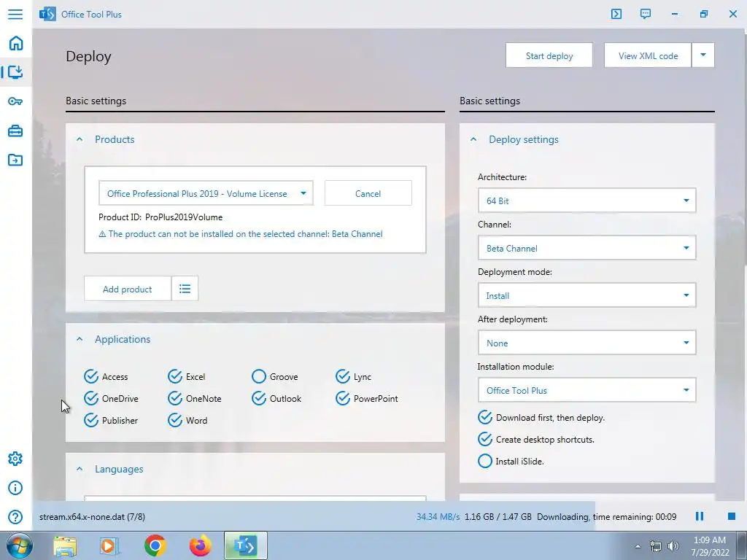Click stream.x64.x-none.dat file name
747x560 pixels.
pos(92,517)
